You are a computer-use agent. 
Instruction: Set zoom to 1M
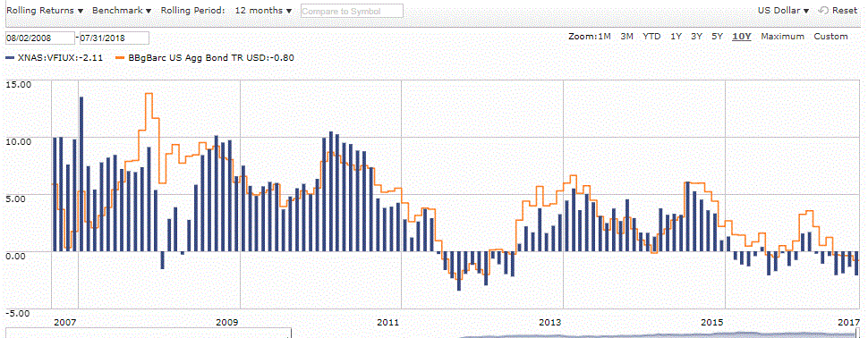[604, 37]
